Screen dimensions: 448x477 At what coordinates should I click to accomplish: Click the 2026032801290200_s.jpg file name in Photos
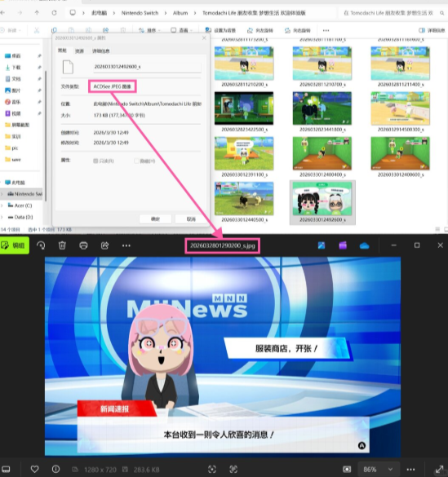223,245
